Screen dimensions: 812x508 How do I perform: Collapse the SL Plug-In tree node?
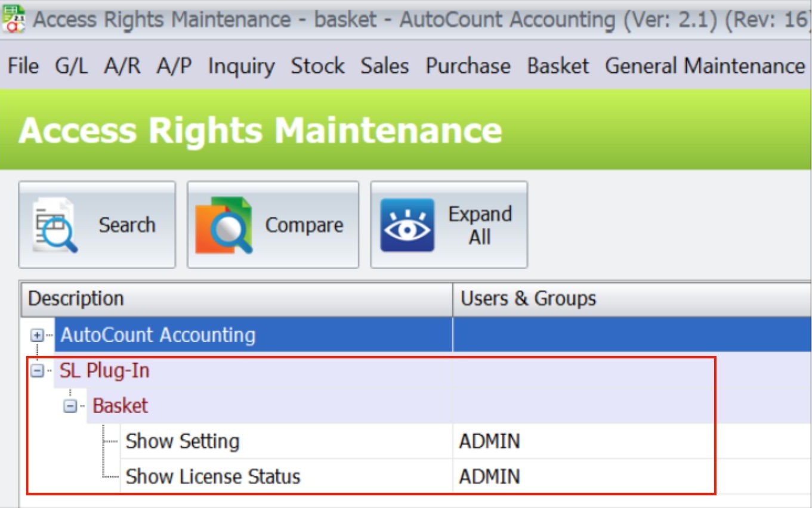[37, 371]
